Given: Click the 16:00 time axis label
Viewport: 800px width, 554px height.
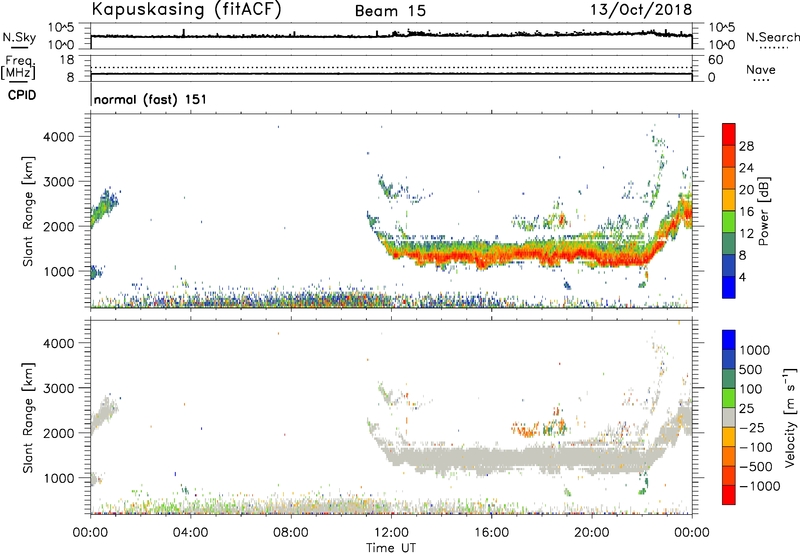Looking at the screenshot, I should [x=491, y=533].
